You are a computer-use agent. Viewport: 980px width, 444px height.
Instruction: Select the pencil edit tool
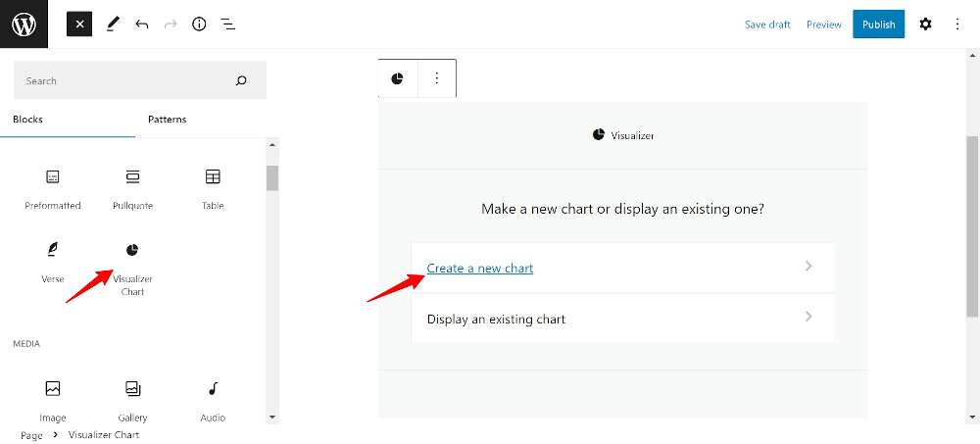[x=113, y=25]
